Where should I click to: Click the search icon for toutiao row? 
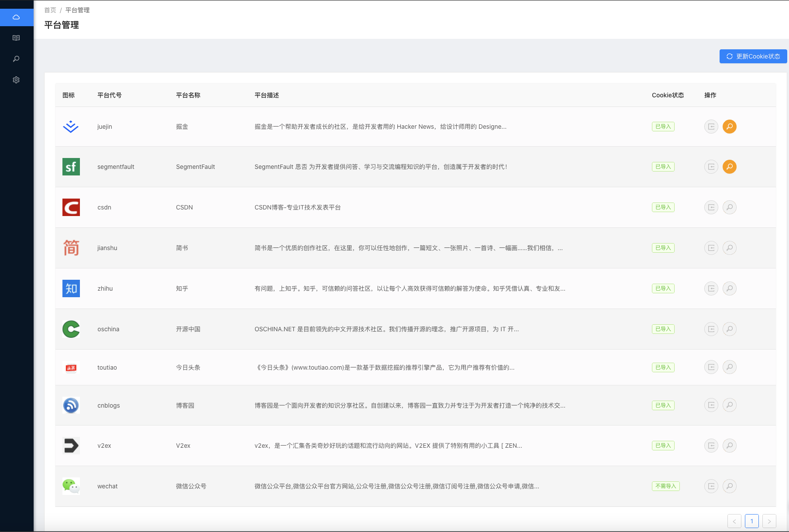730,367
